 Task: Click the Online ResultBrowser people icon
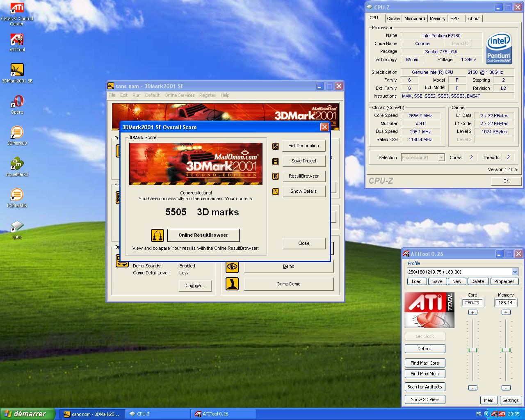click(x=157, y=235)
